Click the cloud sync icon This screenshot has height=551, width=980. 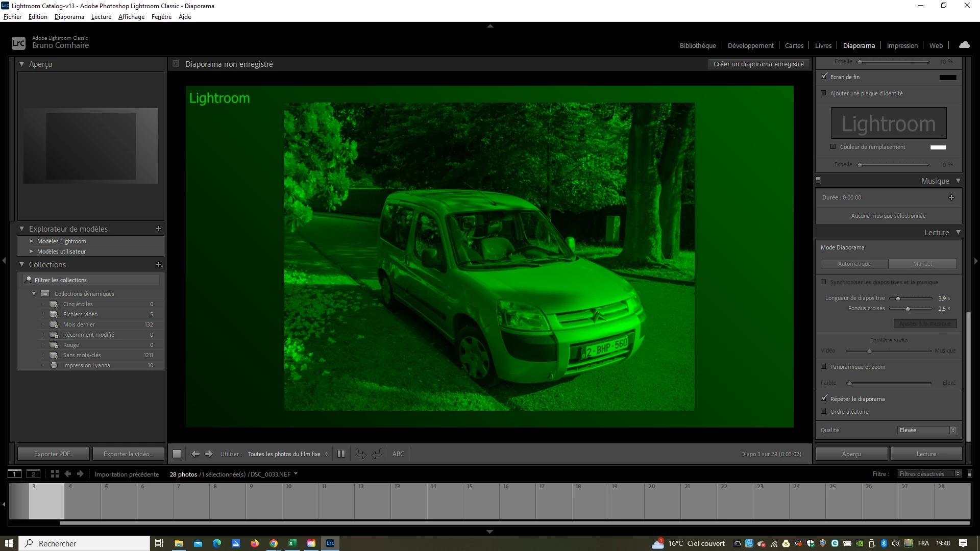tap(964, 45)
